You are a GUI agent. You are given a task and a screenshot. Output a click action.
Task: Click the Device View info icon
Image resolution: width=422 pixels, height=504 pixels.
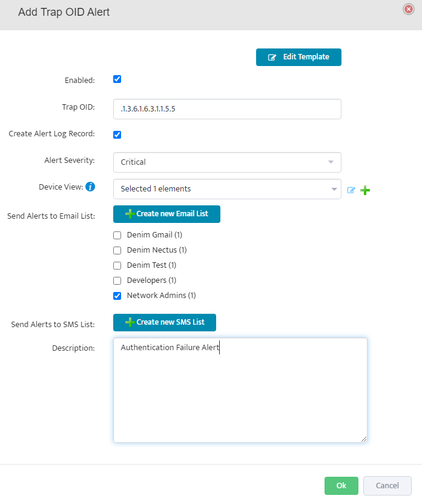[90, 187]
